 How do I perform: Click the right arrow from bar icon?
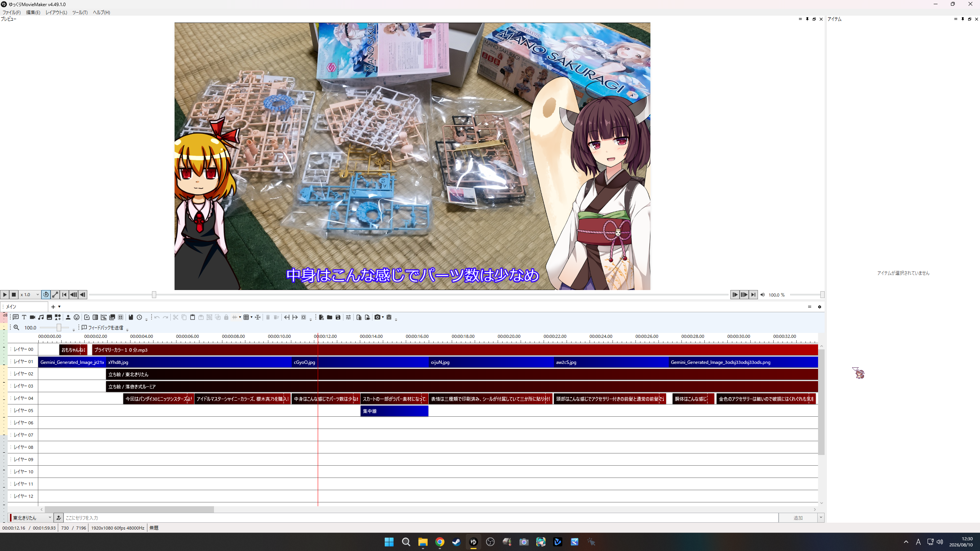pyautogui.click(x=295, y=317)
